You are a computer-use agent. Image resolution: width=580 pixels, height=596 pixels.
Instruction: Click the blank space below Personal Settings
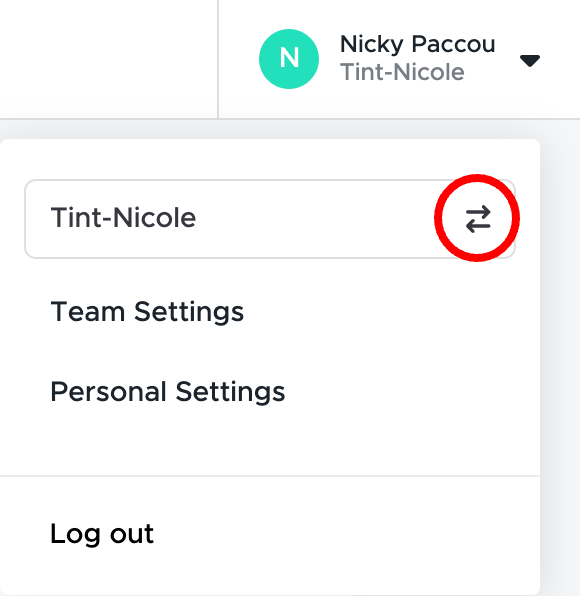coord(270,441)
